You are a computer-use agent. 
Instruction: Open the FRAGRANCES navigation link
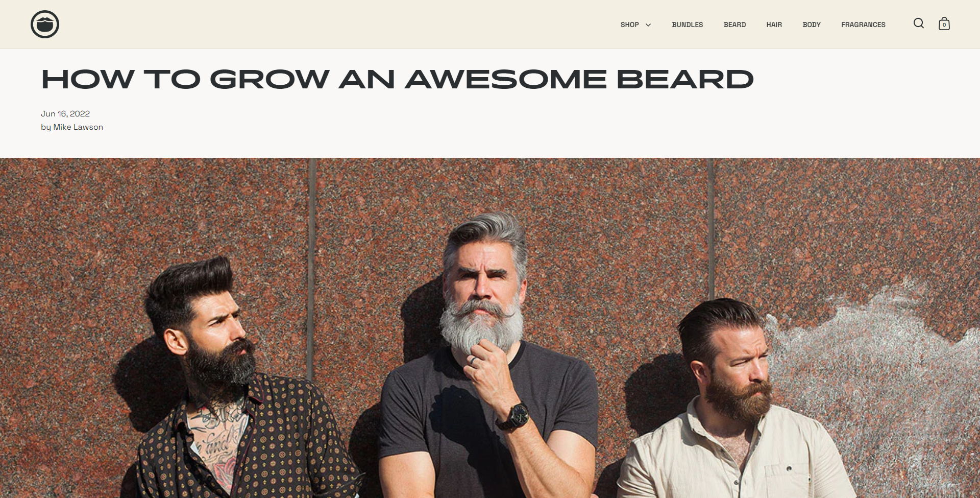point(863,25)
